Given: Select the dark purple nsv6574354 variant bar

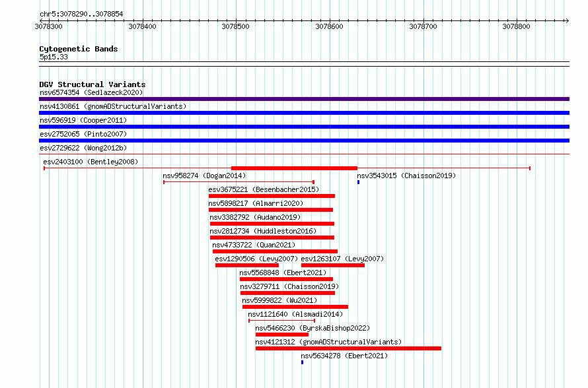Looking at the screenshot, I should (304, 99).
